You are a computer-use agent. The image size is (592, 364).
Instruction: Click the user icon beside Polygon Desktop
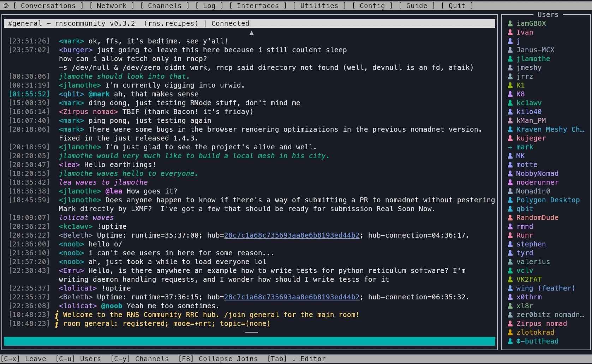pyautogui.click(x=510, y=200)
